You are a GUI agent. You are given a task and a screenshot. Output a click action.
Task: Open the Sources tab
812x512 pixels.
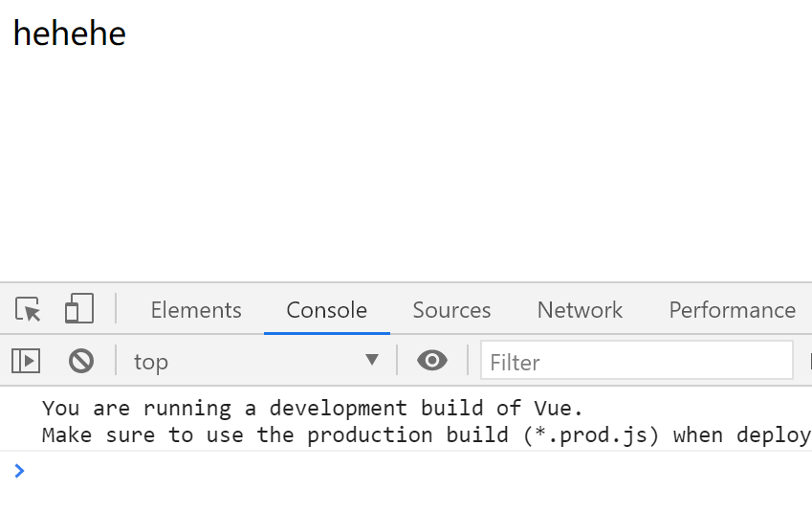coord(451,310)
